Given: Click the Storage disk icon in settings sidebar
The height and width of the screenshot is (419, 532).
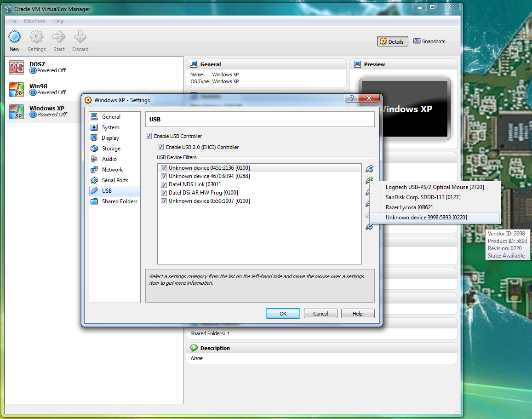Looking at the screenshot, I should coord(94,148).
